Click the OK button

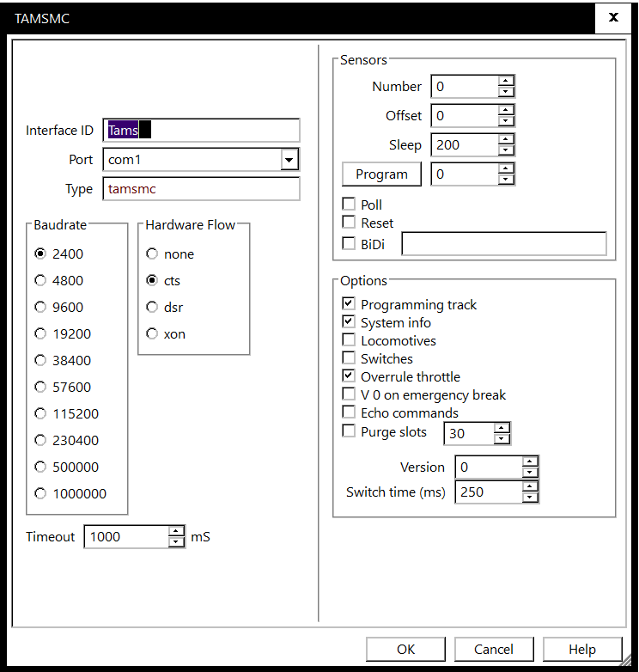click(405, 649)
